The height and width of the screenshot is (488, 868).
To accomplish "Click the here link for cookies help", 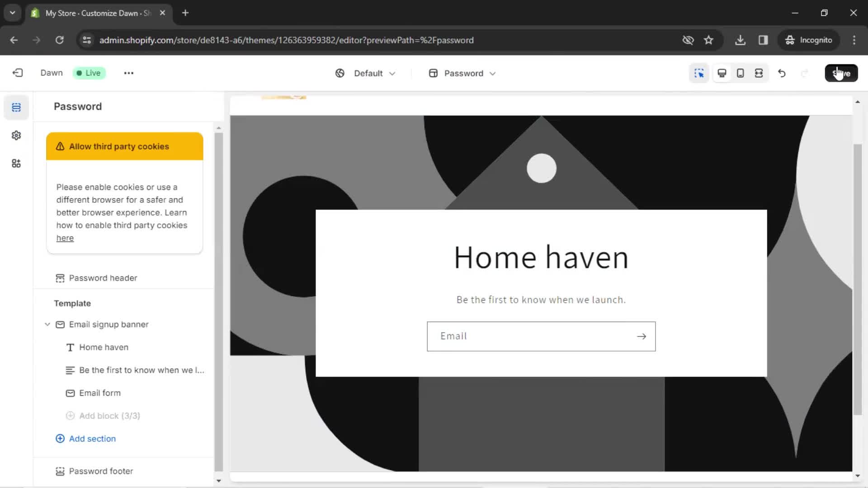I will click(x=65, y=238).
